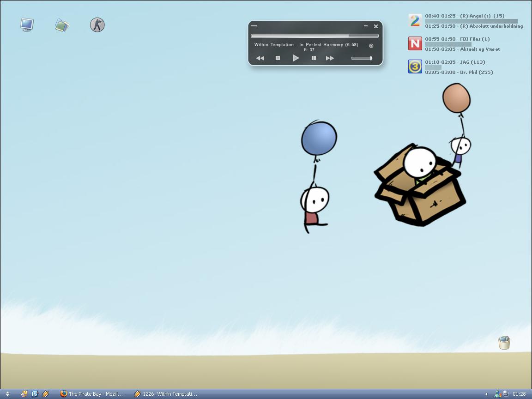This screenshot has width=532, height=399.
Task: Skip to previous track in player
Action: (x=260, y=58)
